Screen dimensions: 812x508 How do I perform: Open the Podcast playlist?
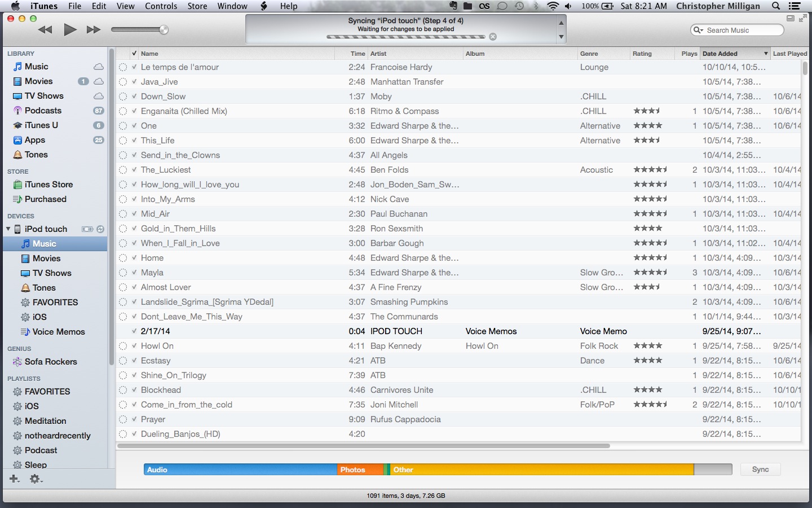pos(41,450)
